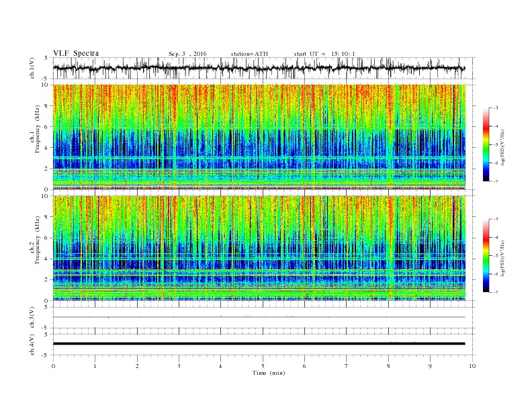Click the ch.1 voltage waveform trace
Screen dimensions: 532x411
[259, 68]
